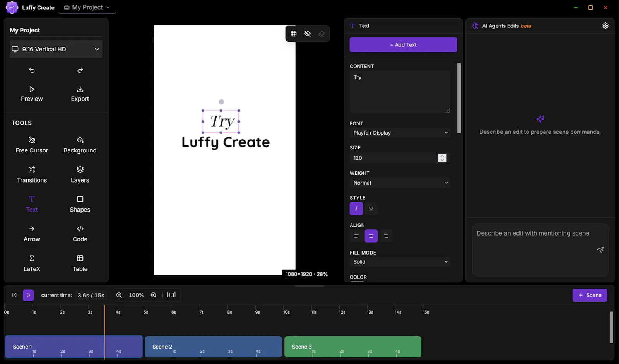The height and width of the screenshot is (364, 619).
Task: Click the Add Text button
Action: pos(403,44)
